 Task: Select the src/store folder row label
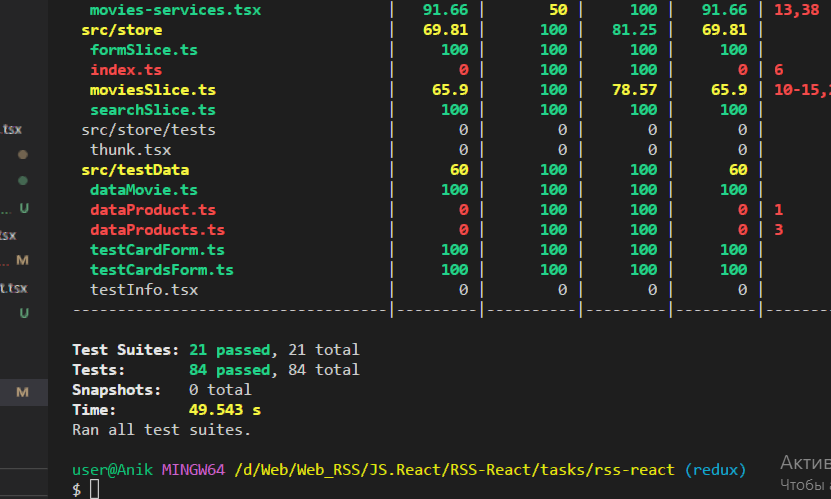(121, 30)
